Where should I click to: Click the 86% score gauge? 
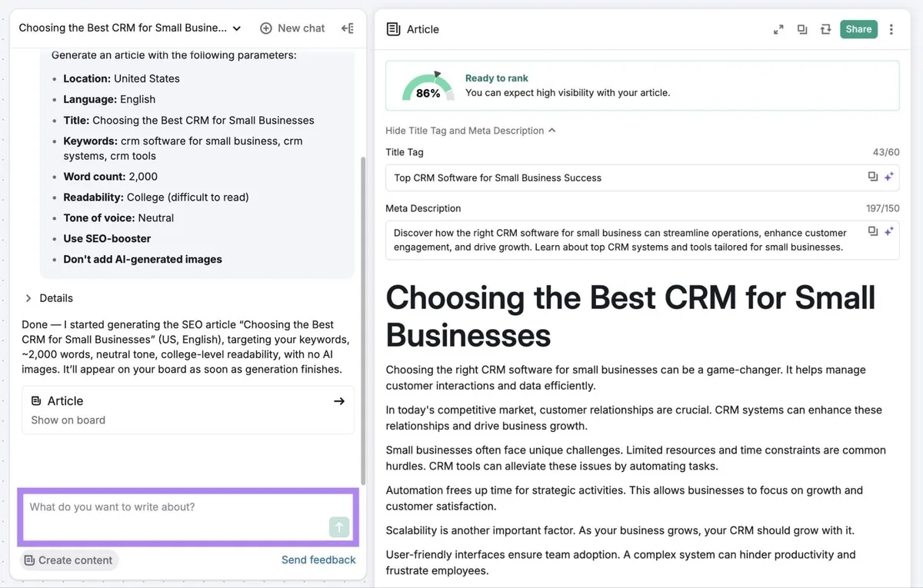coord(428,87)
